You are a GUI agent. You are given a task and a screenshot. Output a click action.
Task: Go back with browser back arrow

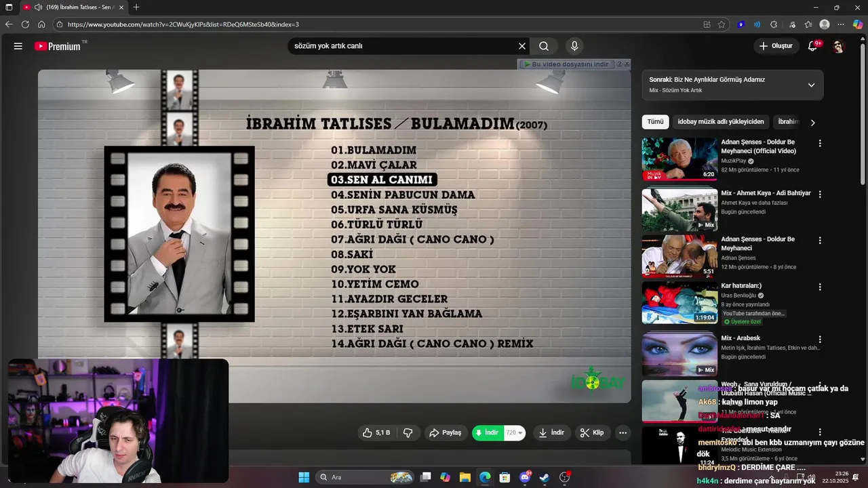9,24
